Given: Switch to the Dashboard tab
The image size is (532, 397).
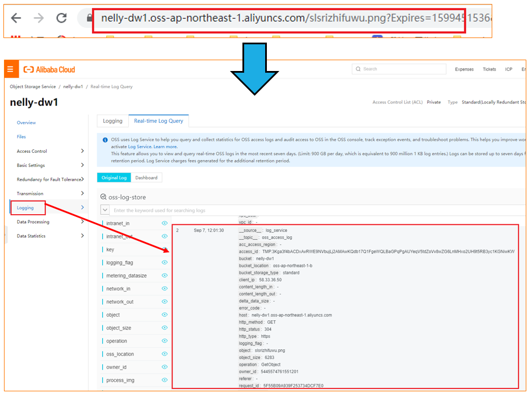Looking at the screenshot, I should [146, 177].
